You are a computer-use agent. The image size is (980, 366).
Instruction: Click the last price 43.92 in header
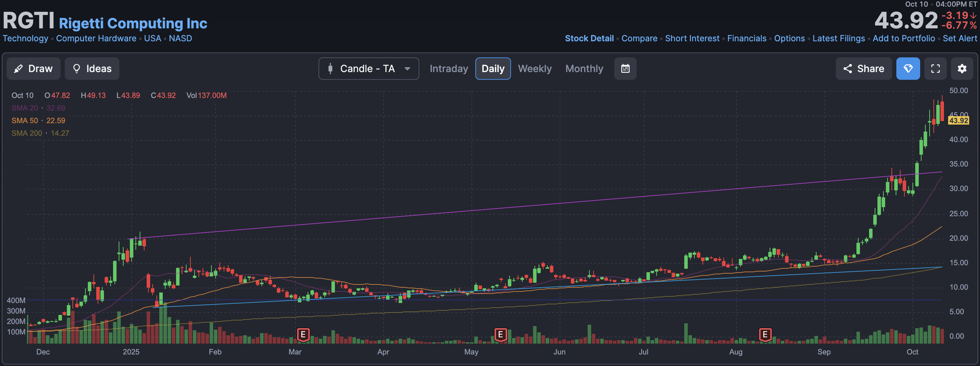click(906, 20)
